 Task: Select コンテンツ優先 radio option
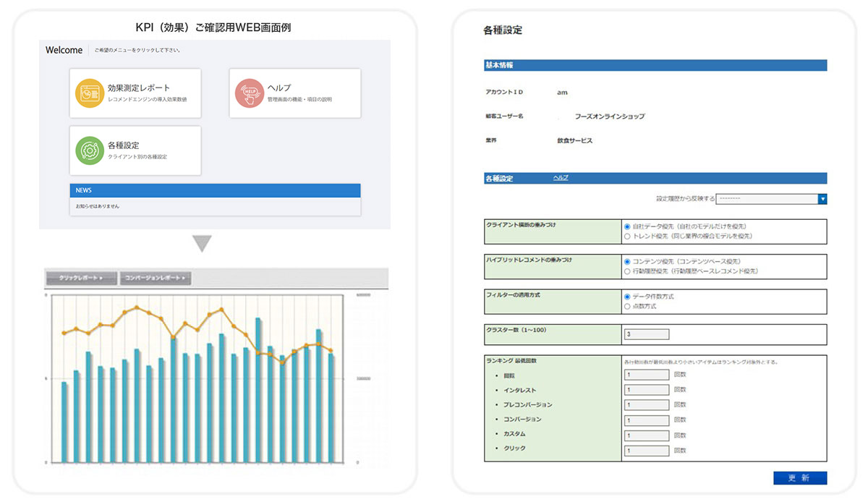pyautogui.click(x=627, y=261)
